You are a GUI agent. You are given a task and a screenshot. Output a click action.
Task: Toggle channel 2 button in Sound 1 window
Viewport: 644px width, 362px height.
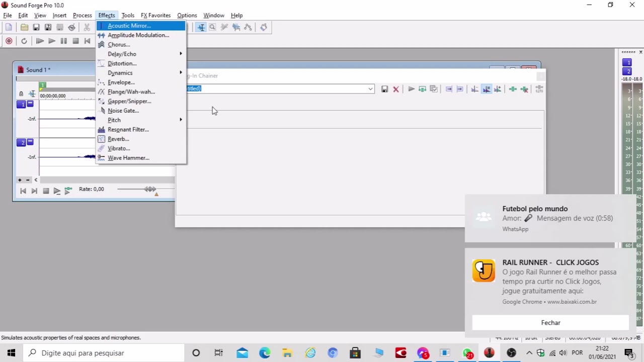[21, 143]
